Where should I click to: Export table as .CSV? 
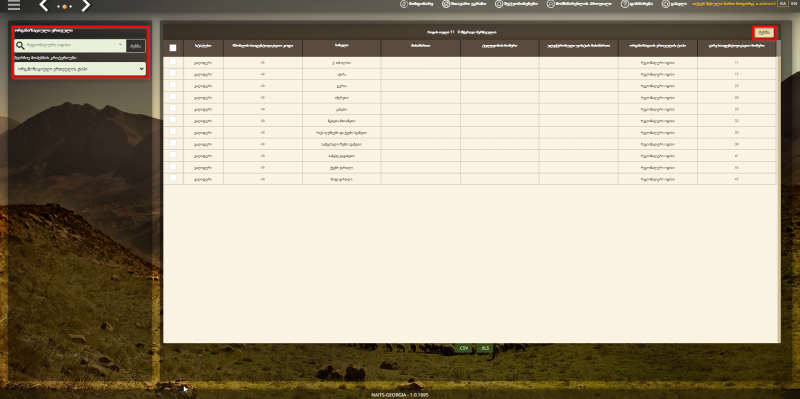click(x=463, y=348)
